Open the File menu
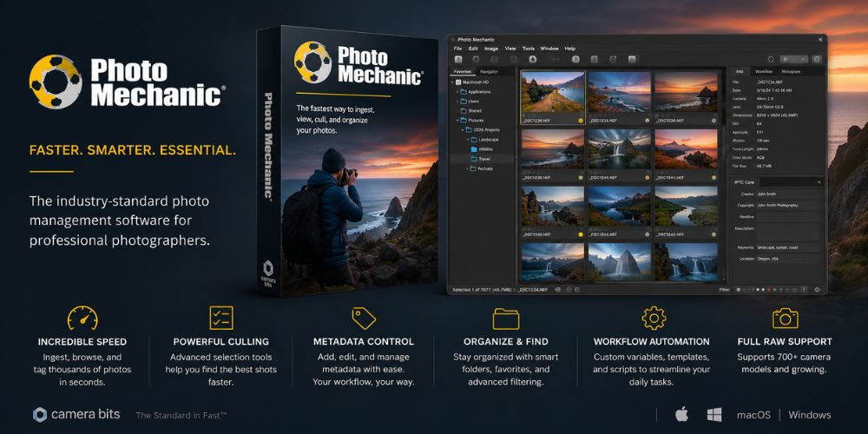The height and width of the screenshot is (434, 868). coord(457,49)
